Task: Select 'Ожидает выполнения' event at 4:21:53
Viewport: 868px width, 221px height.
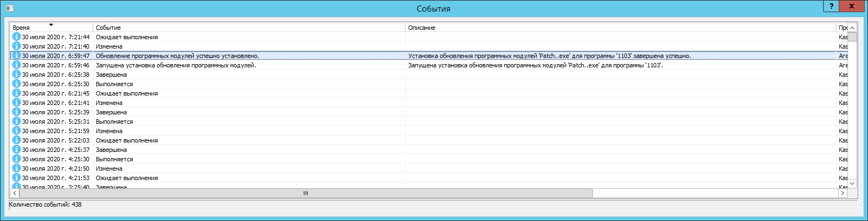Action: coord(127,178)
